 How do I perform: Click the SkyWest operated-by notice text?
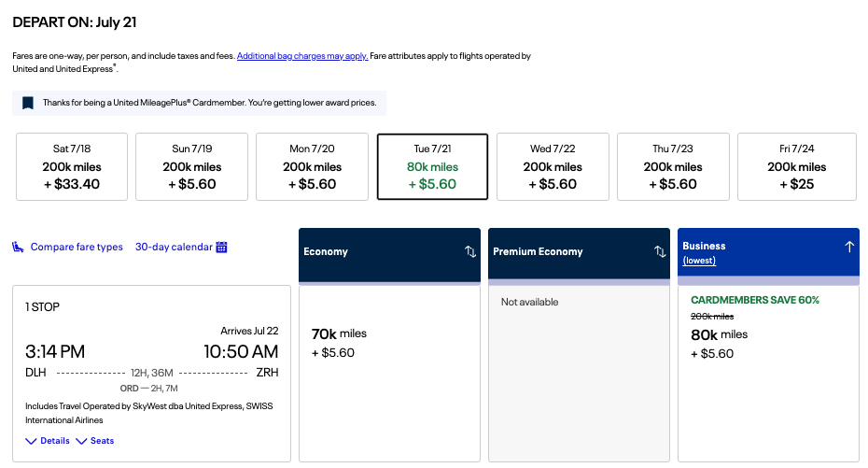[x=149, y=413]
